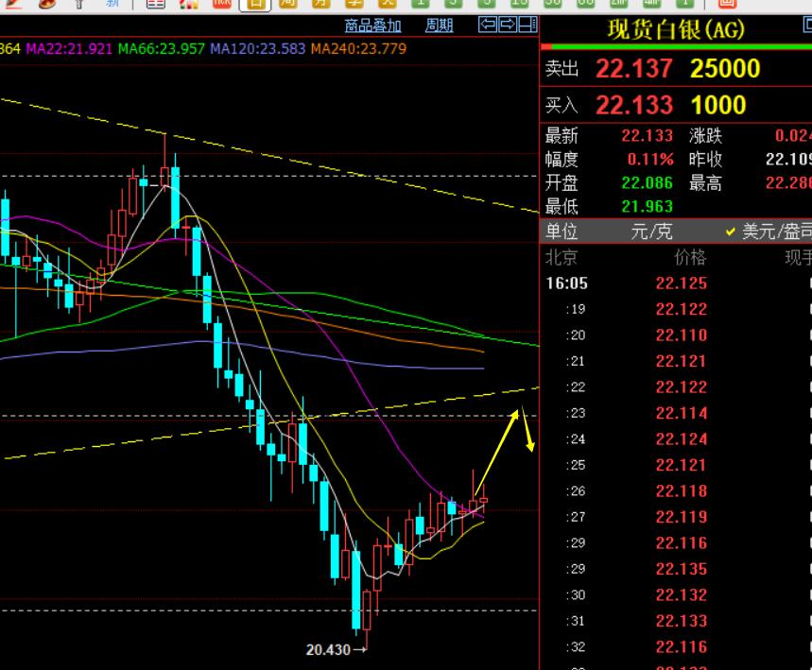The height and width of the screenshot is (670, 812).
Task: Click the 最低 value 21.963
Action: (x=647, y=207)
